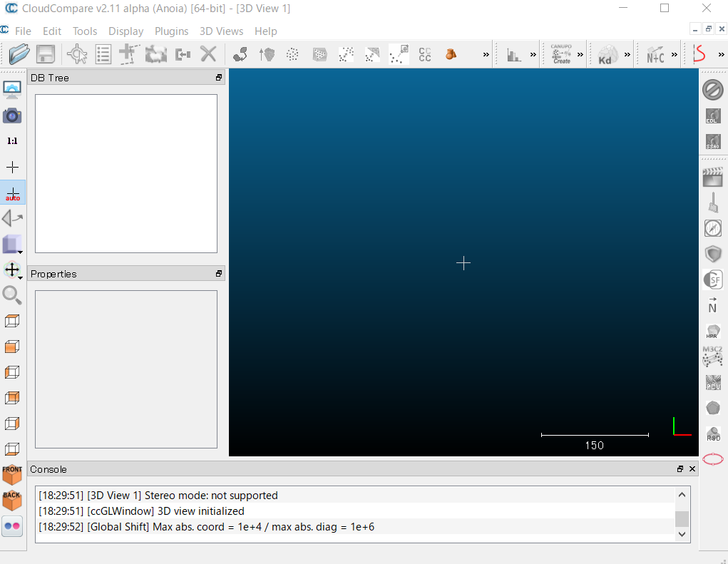The width and height of the screenshot is (728, 564).
Task: Click the animation clapperboard icon
Action: click(x=713, y=177)
